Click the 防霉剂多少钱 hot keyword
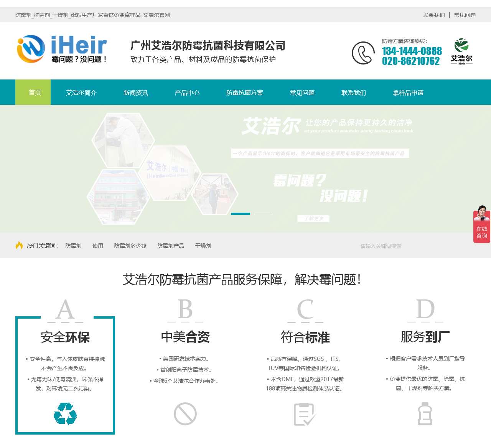Image resolution: width=491 pixels, height=448 pixels. click(x=130, y=246)
